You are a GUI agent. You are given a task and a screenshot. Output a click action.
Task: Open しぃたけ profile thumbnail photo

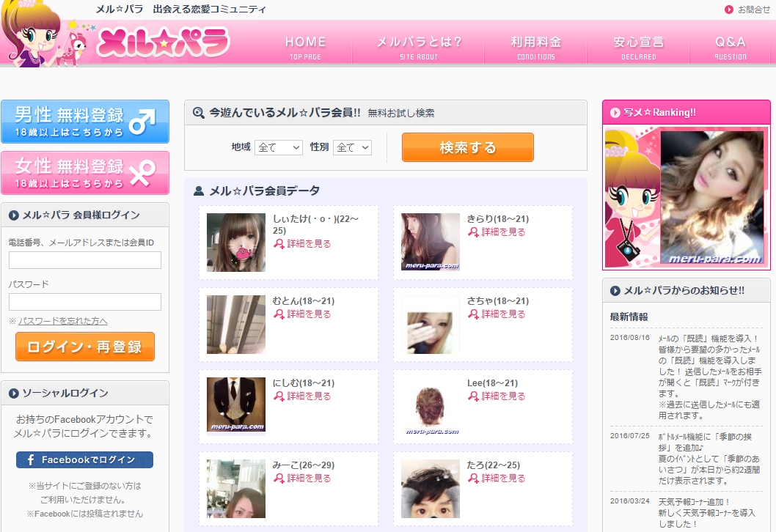236,243
